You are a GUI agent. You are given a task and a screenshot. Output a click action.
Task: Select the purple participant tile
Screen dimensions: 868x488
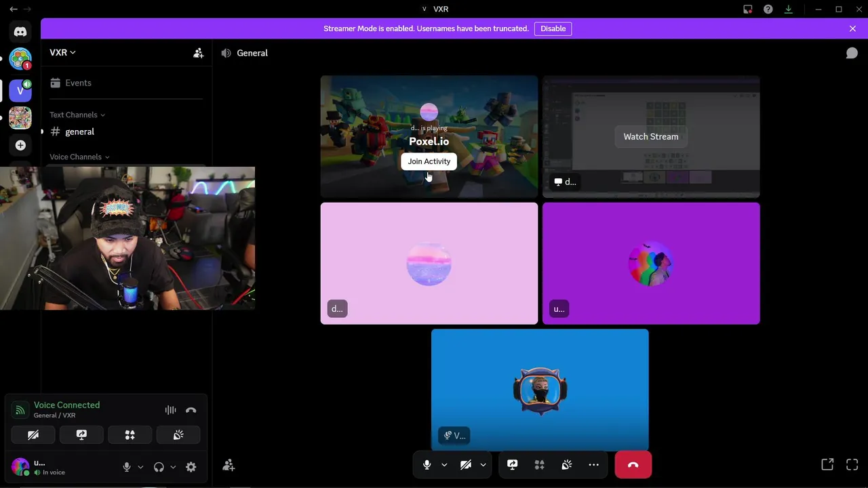[x=651, y=263]
